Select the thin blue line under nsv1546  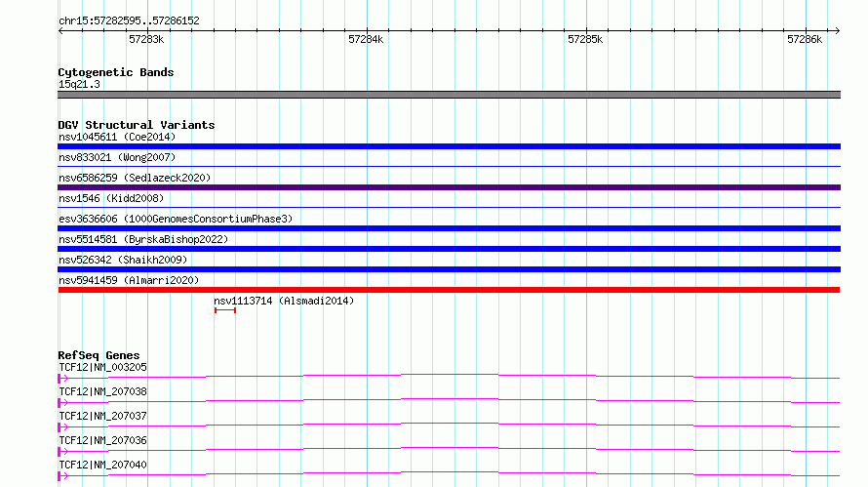tap(449, 207)
